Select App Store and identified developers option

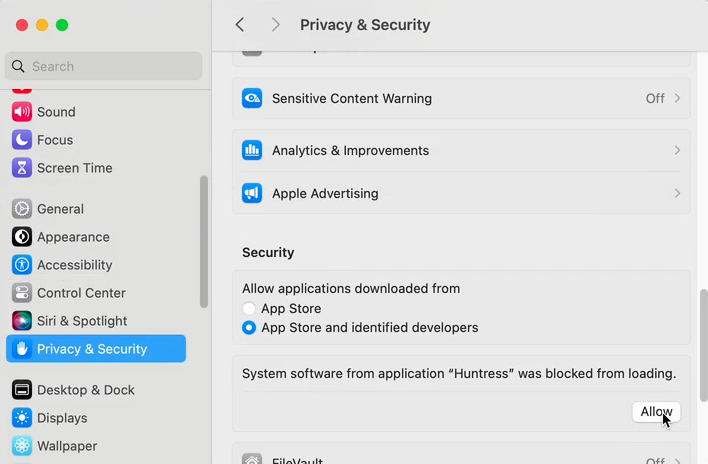[x=250, y=328]
